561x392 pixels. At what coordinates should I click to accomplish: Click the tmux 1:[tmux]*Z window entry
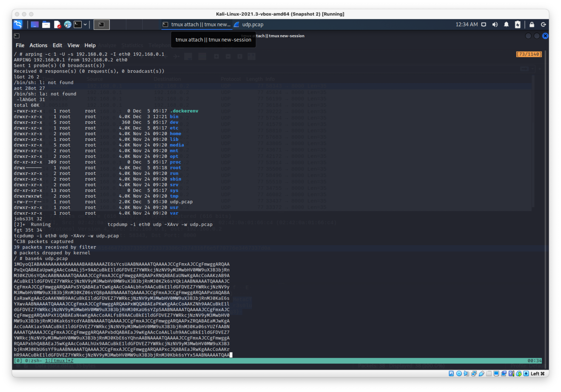point(59,361)
